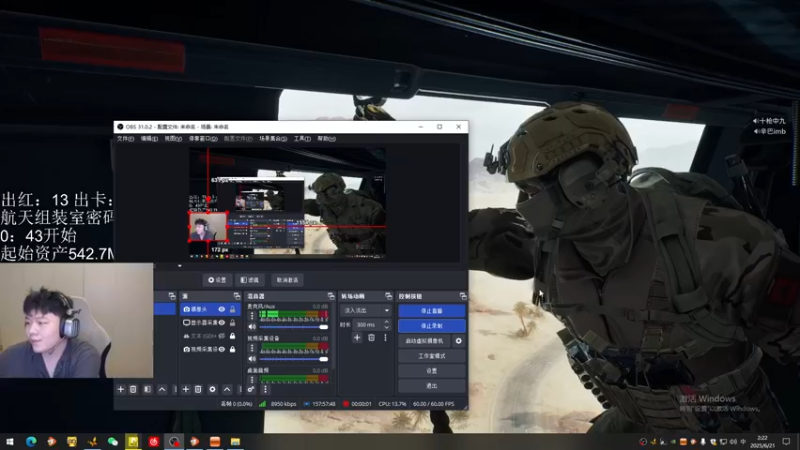
Task: Open 设置 (Settings) in the controls dock
Action: 432,371
